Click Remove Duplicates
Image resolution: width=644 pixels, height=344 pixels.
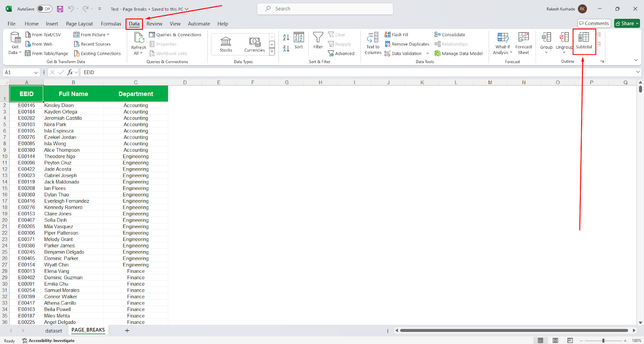pos(407,44)
